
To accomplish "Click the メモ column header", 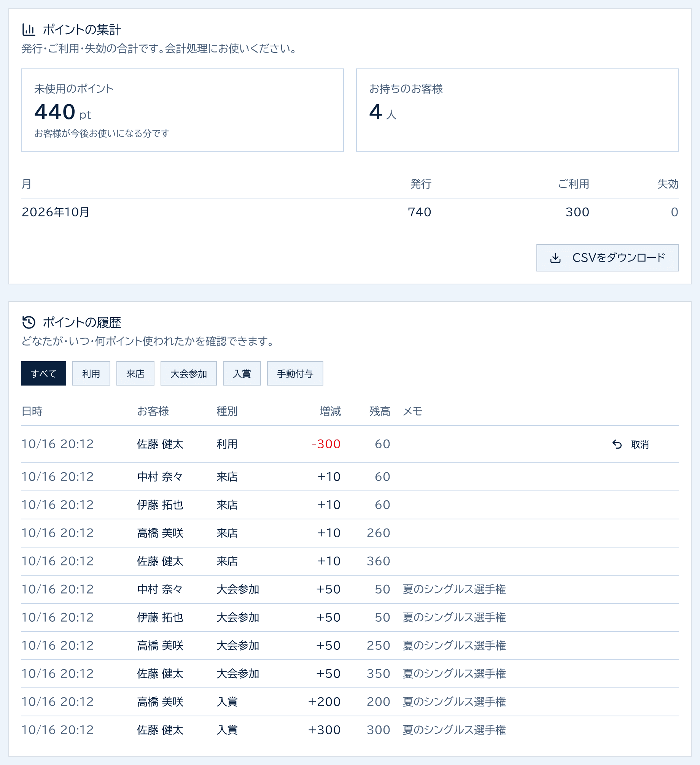I will tap(412, 411).
